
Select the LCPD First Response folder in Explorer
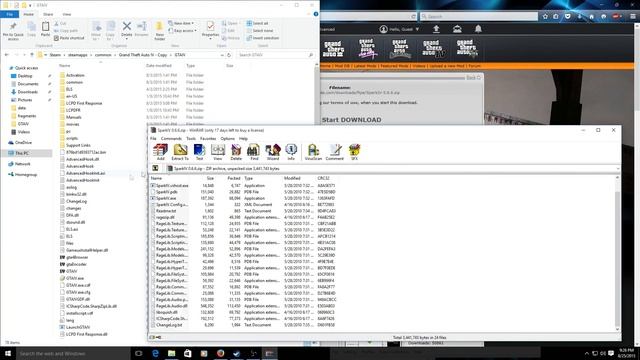tap(84, 103)
